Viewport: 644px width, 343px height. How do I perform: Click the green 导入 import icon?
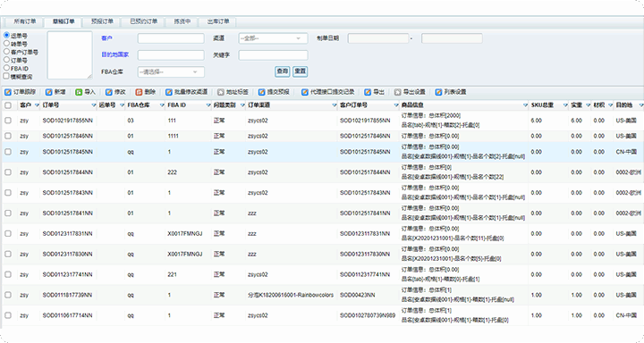coord(79,92)
